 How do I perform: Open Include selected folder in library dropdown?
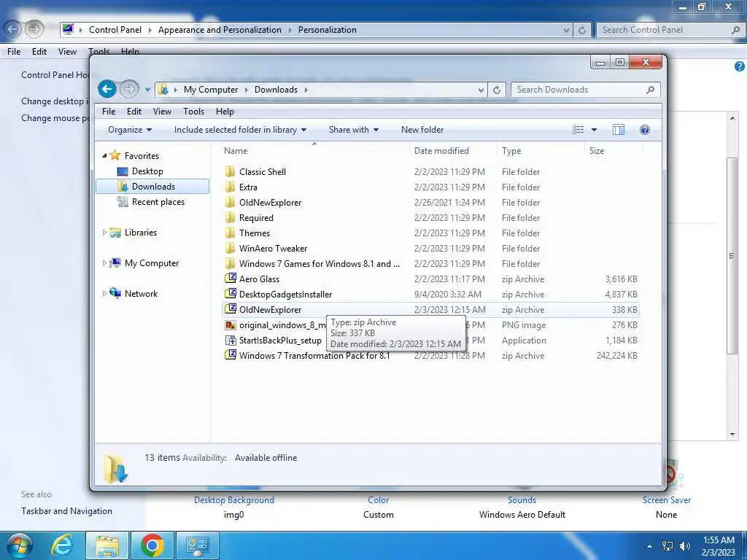[240, 130]
